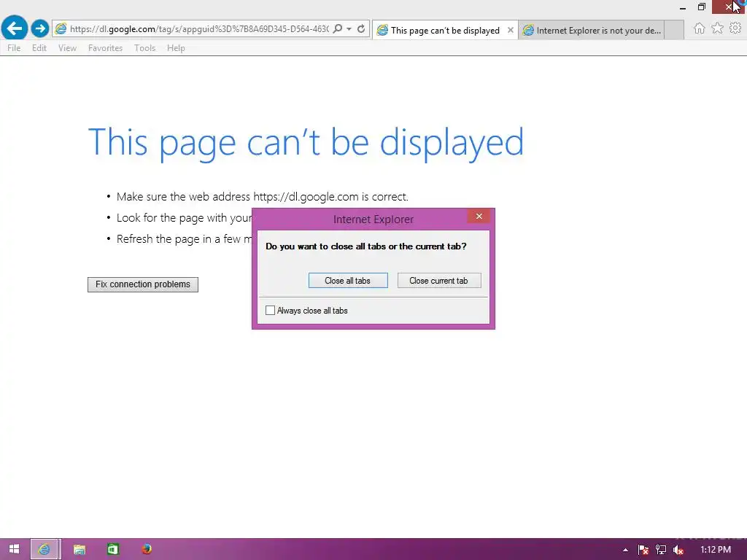Click the Internet Explorer page icon in the address bar
This screenshot has height=560, width=747.
click(61, 29)
